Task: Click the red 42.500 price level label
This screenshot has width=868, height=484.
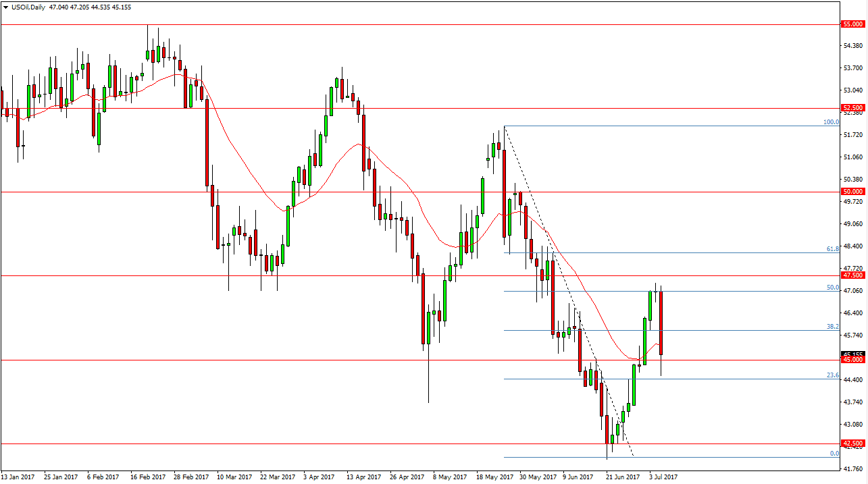Action: (x=853, y=443)
